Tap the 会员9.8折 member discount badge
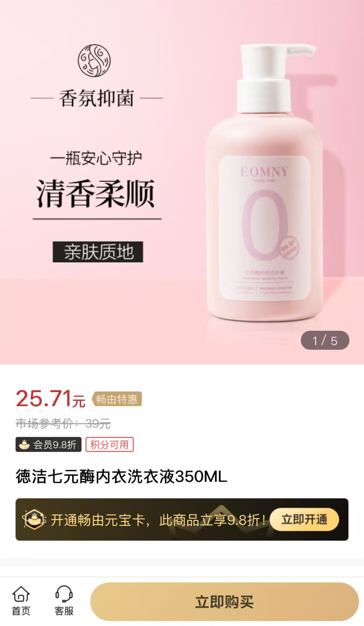 pyautogui.click(x=49, y=444)
